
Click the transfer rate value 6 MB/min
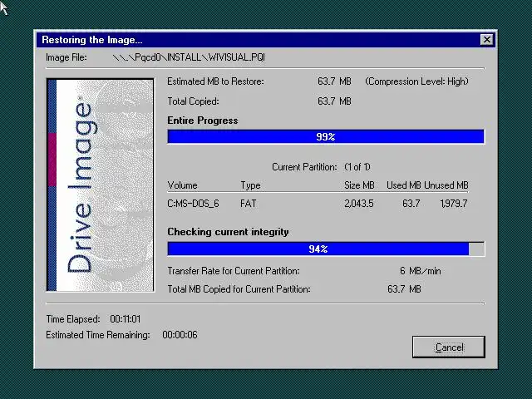[x=420, y=271]
